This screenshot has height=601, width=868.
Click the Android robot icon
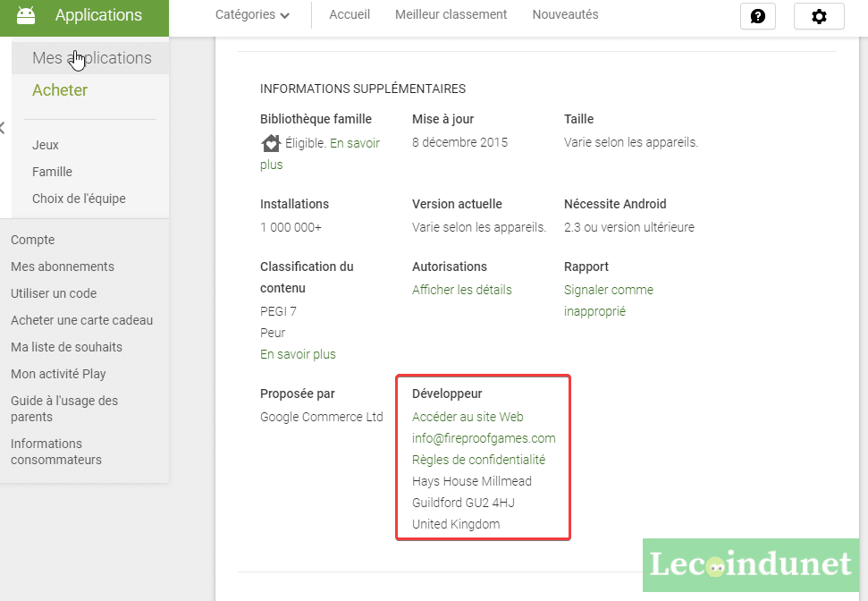(26, 15)
